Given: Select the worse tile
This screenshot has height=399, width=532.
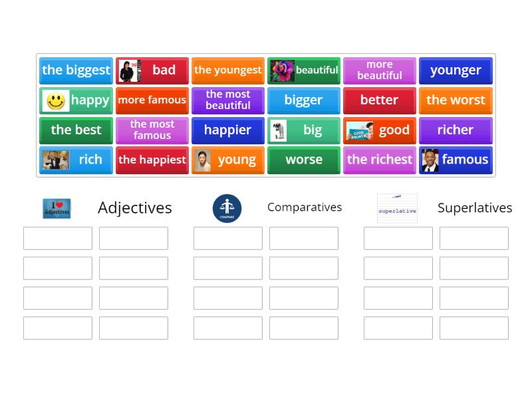Looking at the screenshot, I should click(x=303, y=160).
